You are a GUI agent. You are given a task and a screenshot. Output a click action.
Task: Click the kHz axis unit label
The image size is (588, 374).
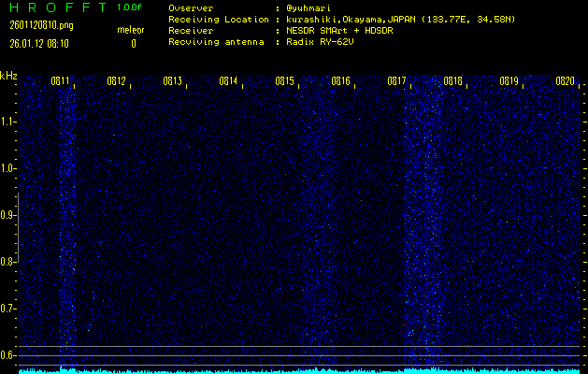(8, 76)
